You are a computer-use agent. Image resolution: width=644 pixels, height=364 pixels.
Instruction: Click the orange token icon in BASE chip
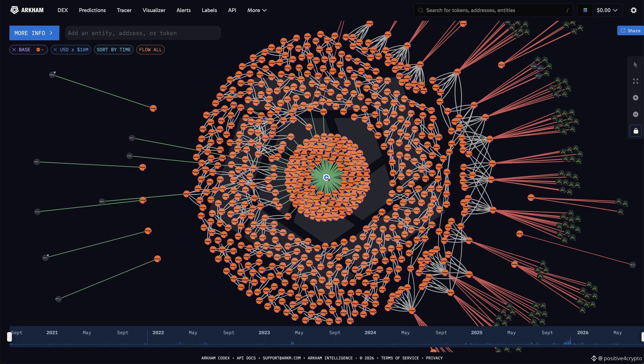[x=38, y=49]
